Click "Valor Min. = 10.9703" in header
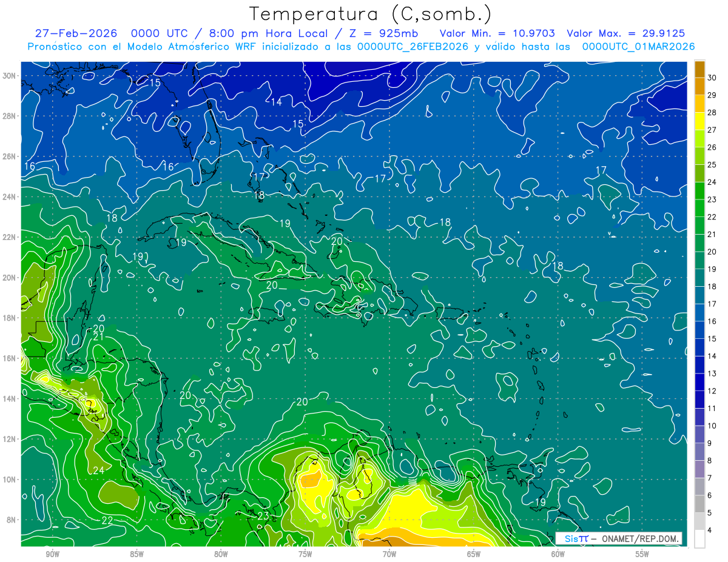The image size is (728, 562). 497,33
